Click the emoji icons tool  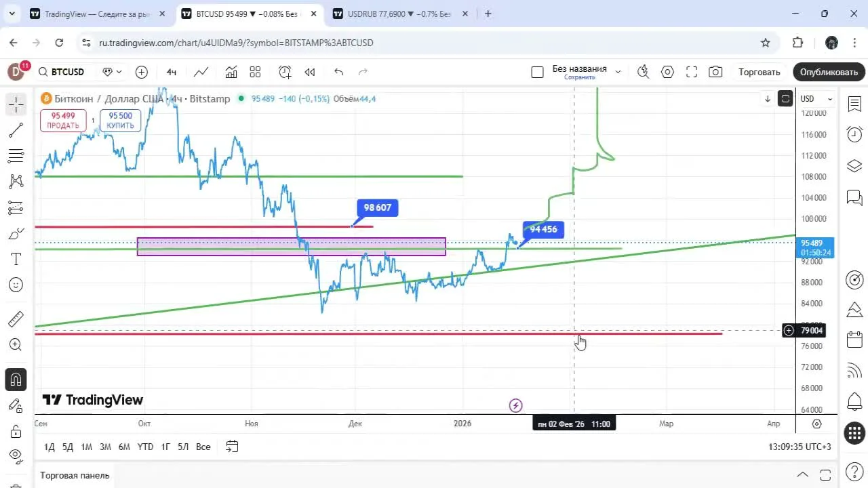16,285
